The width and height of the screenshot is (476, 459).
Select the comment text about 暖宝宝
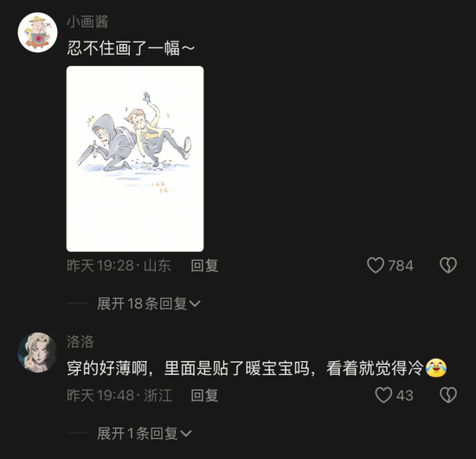pyautogui.click(x=245, y=368)
